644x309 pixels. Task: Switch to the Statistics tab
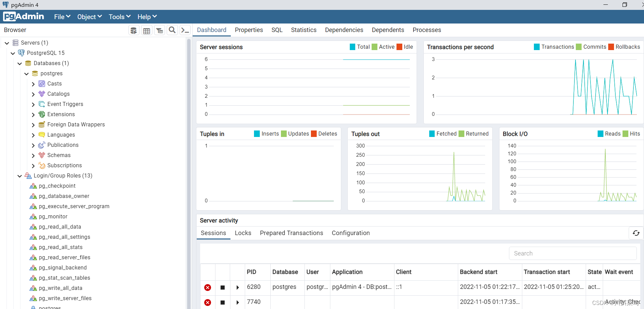[304, 30]
